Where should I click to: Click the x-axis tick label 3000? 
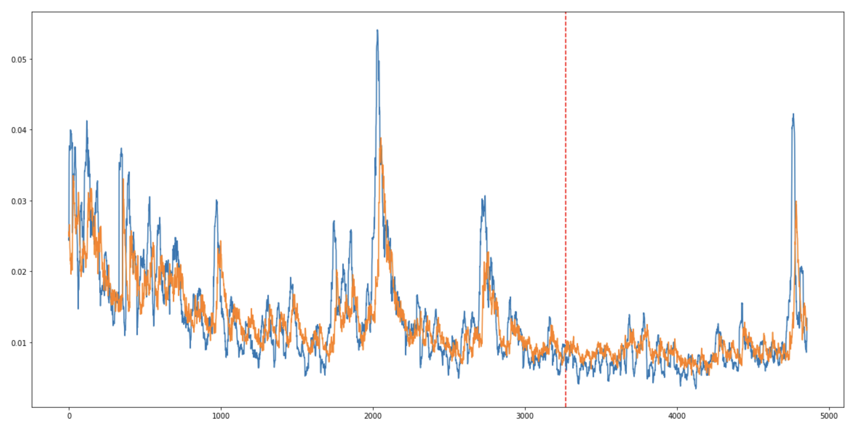pyautogui.click(x=525, y=416)
